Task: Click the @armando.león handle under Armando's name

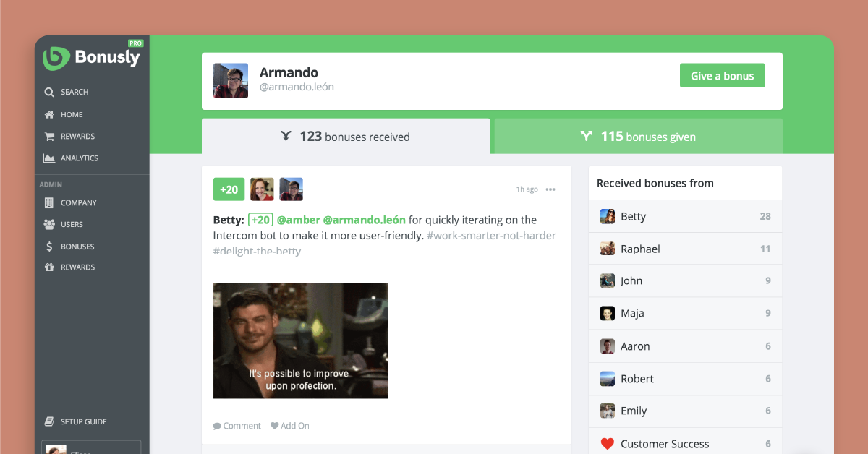Action: (x=297, y=87)
